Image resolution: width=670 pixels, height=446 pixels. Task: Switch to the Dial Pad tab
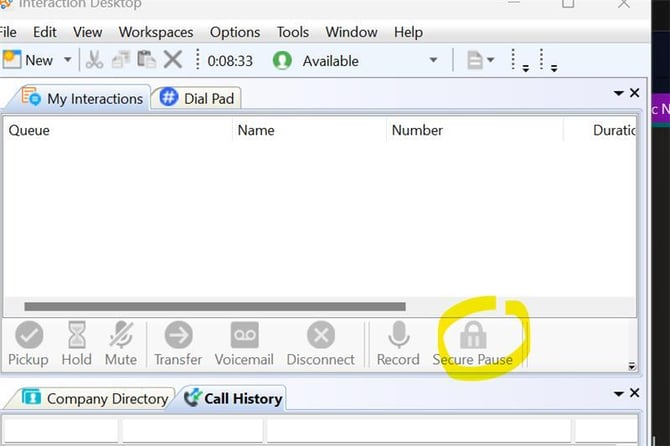click(x=200, y=98)
